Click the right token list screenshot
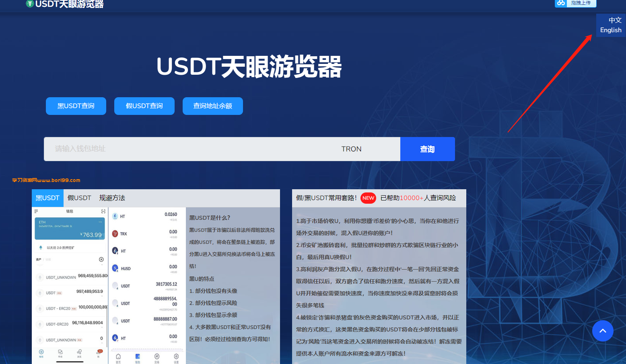Image resolution: width=626 pixels, height=364 pixels. click(147, 286)
